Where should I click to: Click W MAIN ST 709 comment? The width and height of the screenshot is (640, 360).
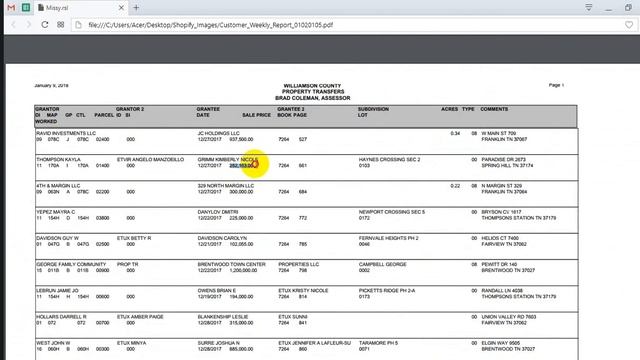click(x=499, y=133)
